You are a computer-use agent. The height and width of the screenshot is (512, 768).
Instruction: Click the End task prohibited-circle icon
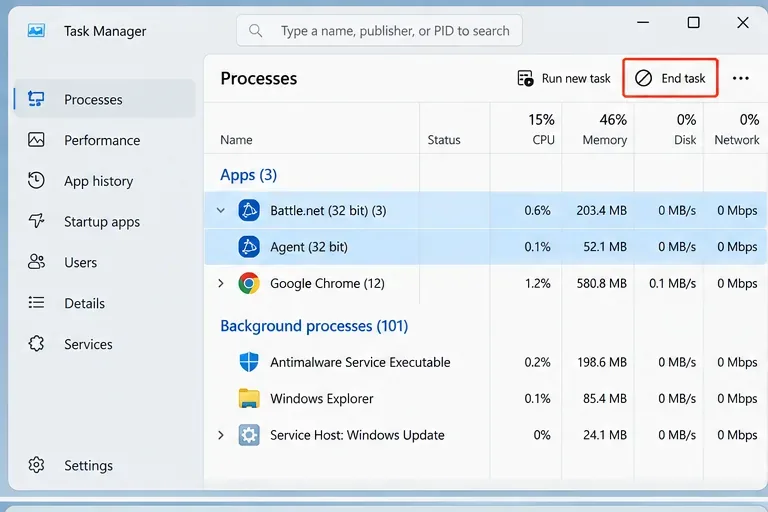coord(643,78)
